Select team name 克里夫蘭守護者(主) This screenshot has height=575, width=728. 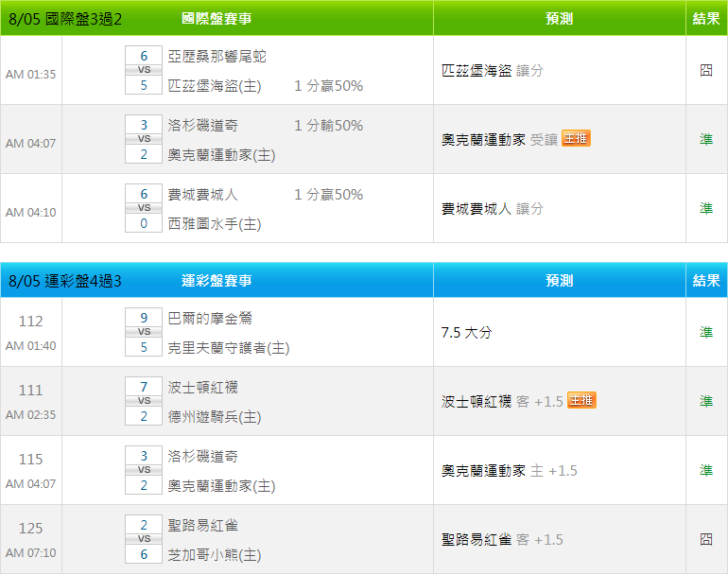pos(229,348)
